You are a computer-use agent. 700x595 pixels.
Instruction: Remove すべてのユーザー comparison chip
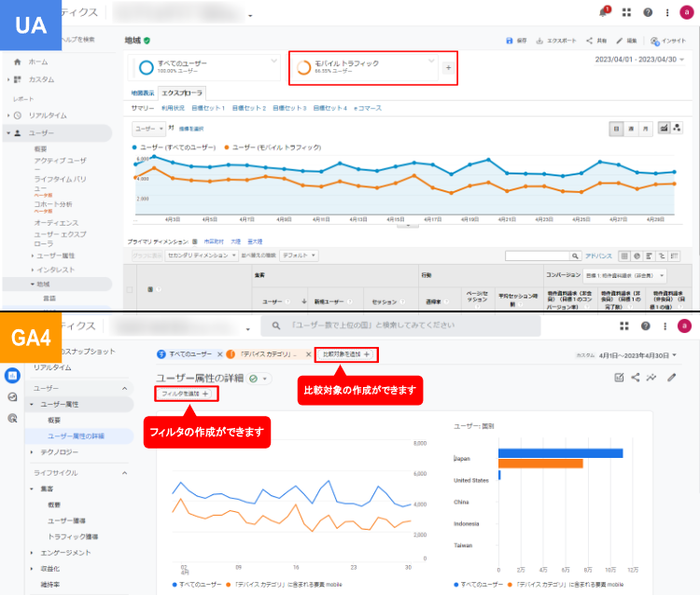(219, 354)
